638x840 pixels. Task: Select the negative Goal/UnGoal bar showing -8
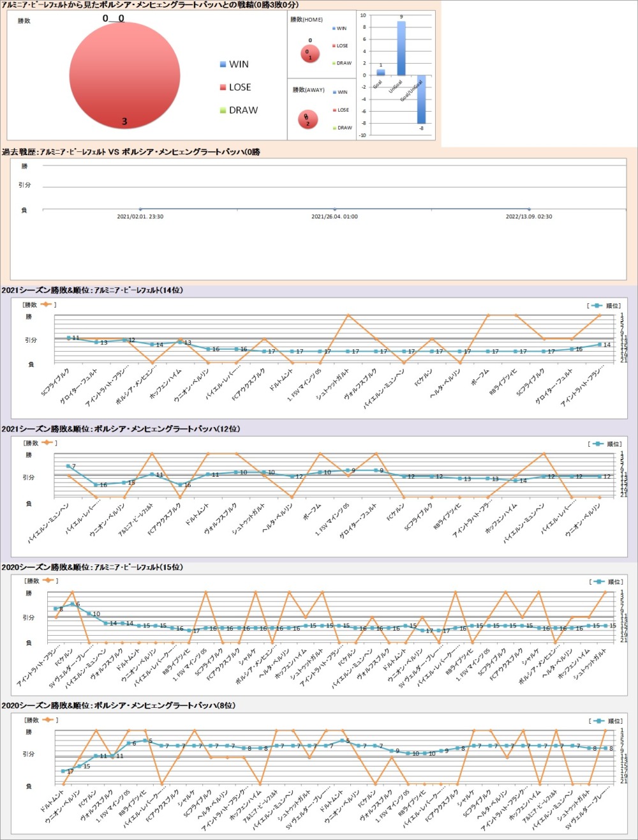[x=422, y=99]
